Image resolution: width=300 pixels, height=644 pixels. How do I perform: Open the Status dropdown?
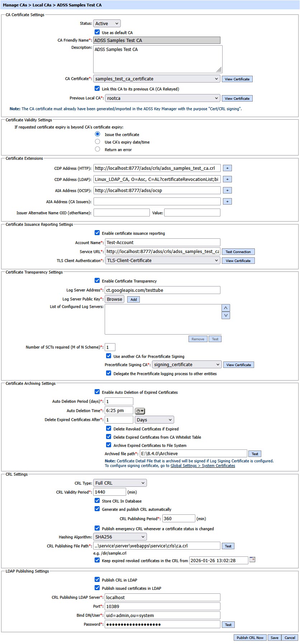pyautogui.click(x=107, y=24)
